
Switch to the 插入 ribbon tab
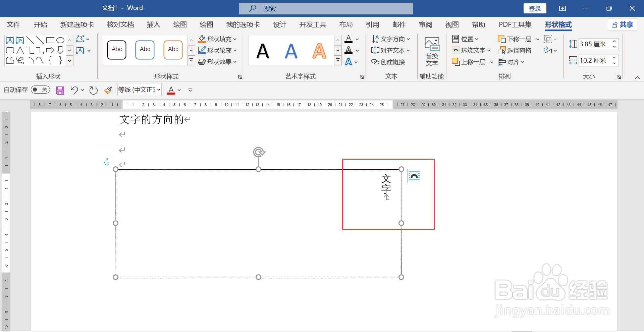(153, 24)
